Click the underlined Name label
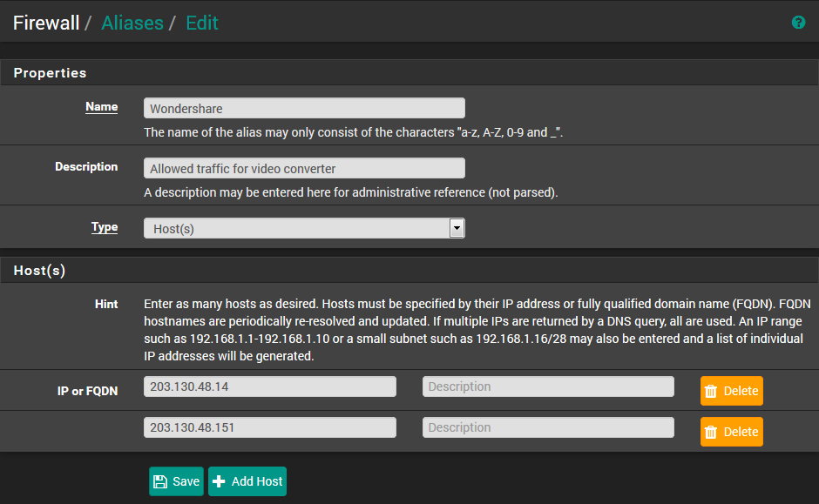Screen dimensions: 819x504 coord(101,106)
